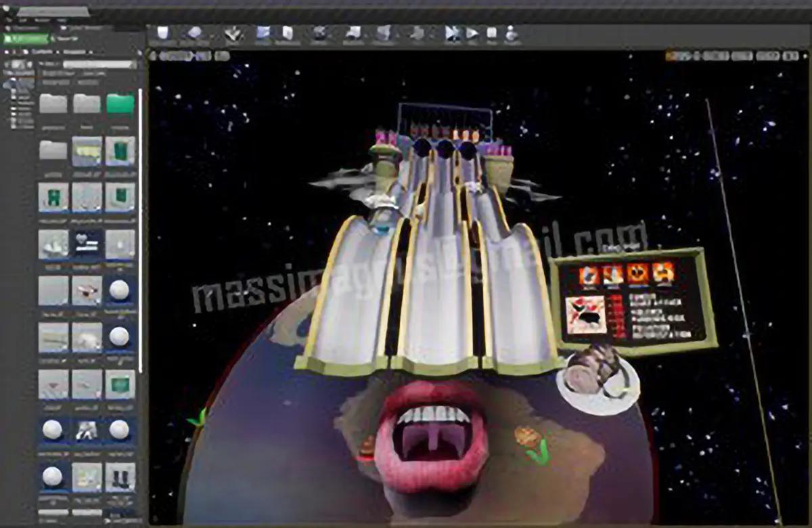Screen dimensions: 812x528
Task: Open the Cinematics toolbar icon
Action: click(353, 34)
